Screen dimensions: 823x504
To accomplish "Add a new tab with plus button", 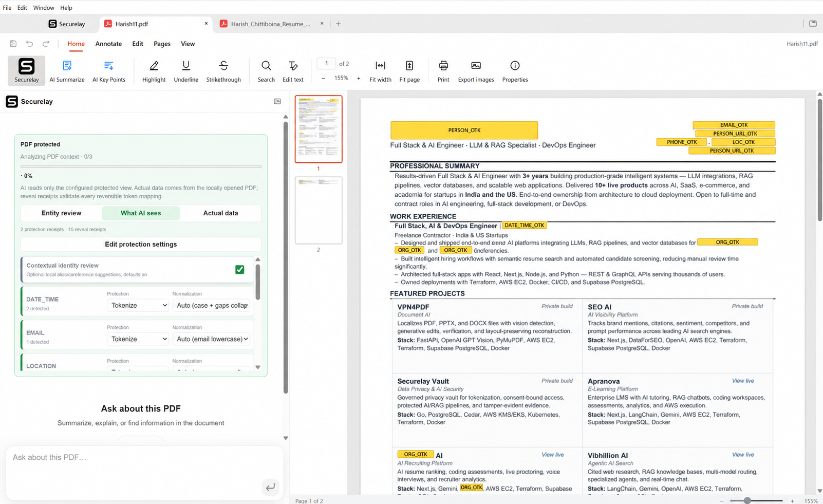I will (338, 24).
